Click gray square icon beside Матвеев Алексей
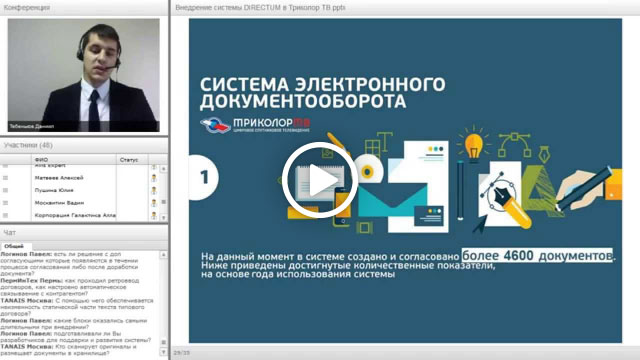640x360 pixels. (5, 178)
